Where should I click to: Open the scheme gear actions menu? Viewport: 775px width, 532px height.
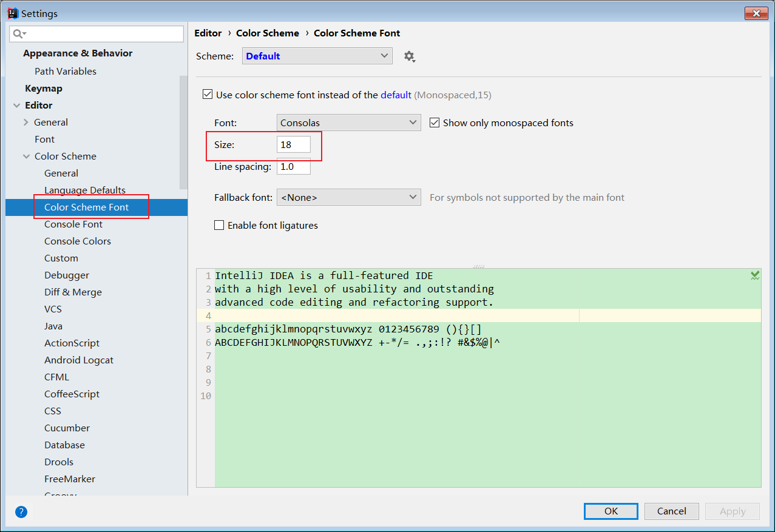[x=409, y=56]
